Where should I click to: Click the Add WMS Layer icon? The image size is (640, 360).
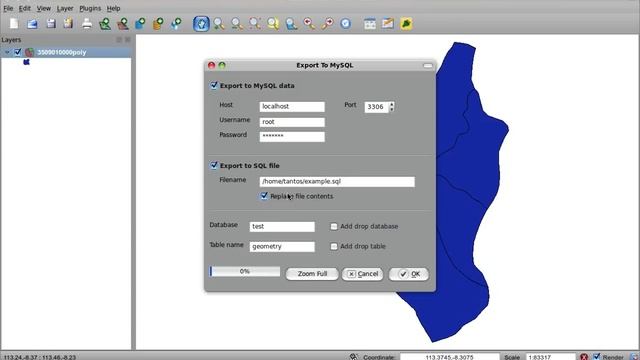(176, 24)
